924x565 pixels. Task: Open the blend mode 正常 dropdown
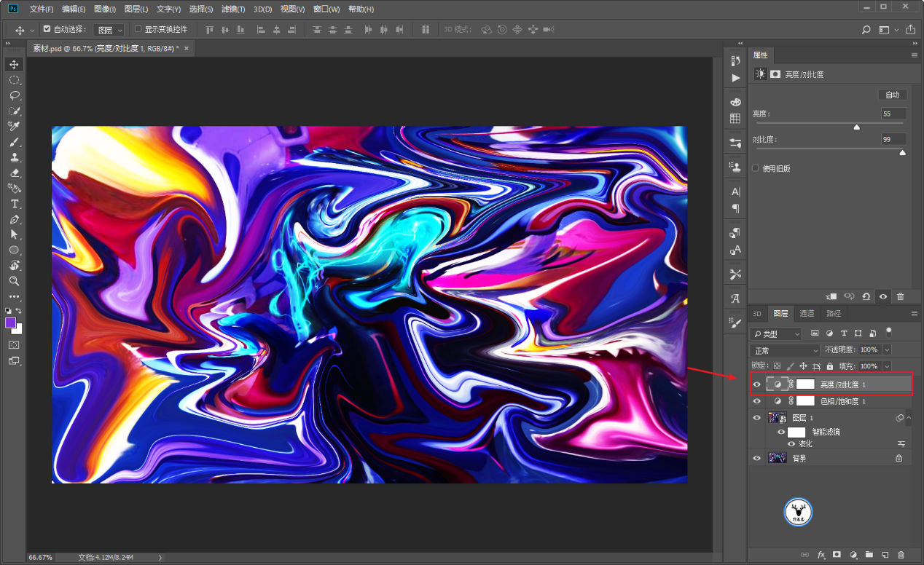point(785,350)
